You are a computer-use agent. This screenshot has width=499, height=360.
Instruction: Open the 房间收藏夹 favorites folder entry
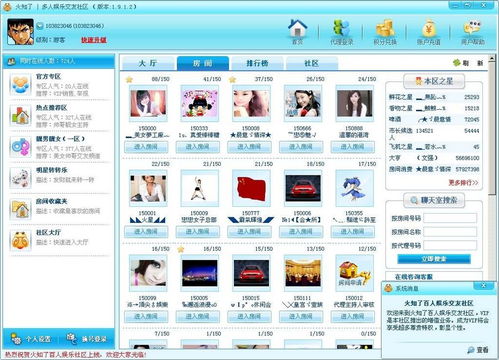click(x=58, y=209)
